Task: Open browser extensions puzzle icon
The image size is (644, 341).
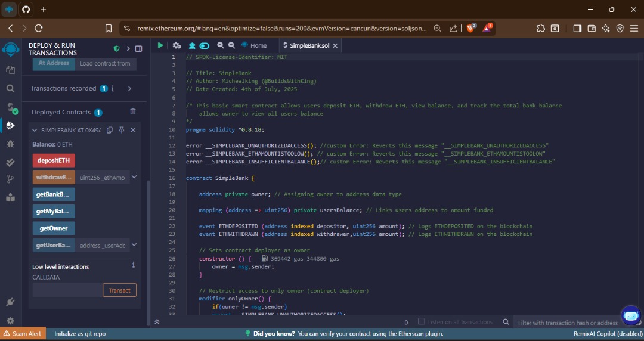Action: click(x=540, y=29)
